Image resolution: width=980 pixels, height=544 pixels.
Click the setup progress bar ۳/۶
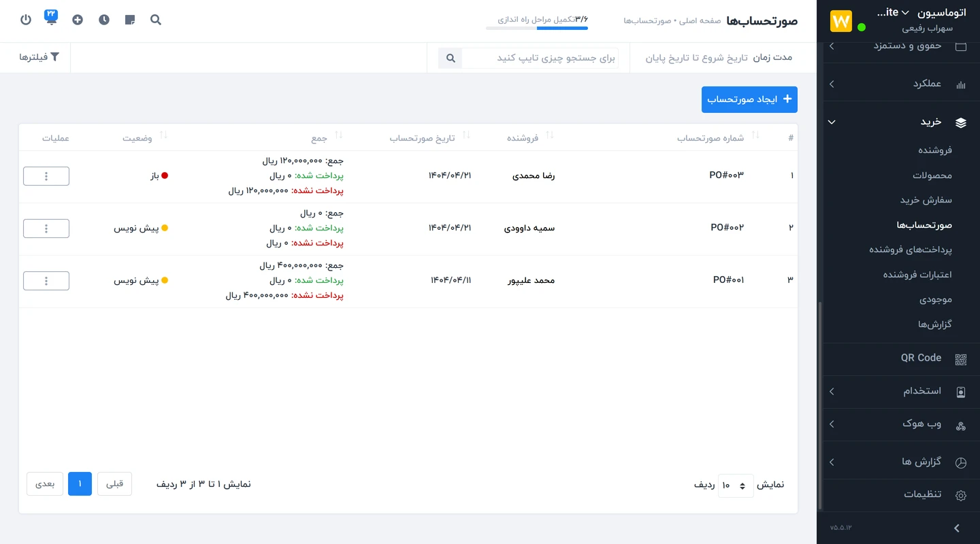[537, 29]
